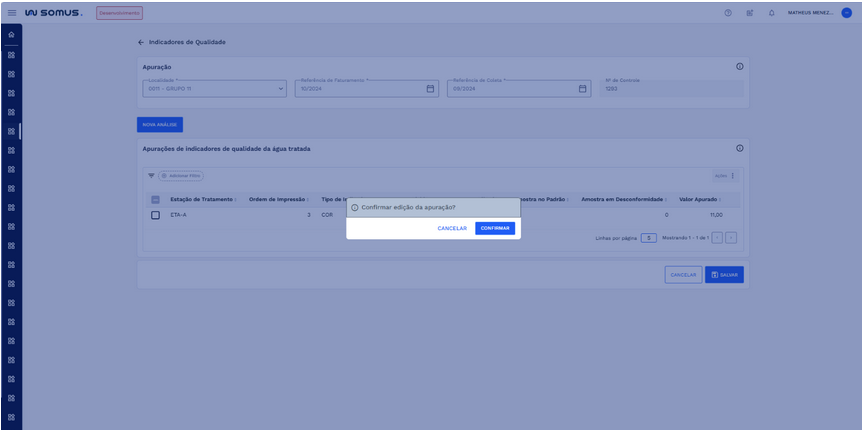Confirm the edit with the Confirmar button

[494, 228]
